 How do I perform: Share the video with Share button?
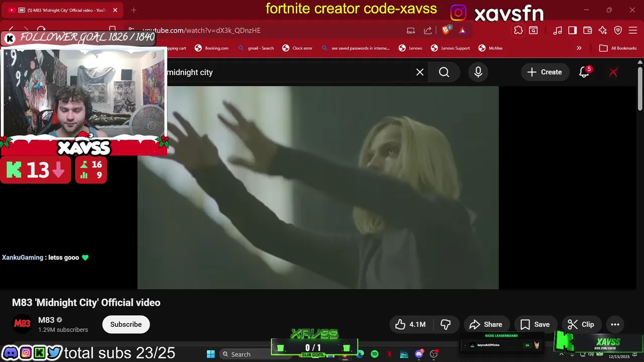pos(486,324)
